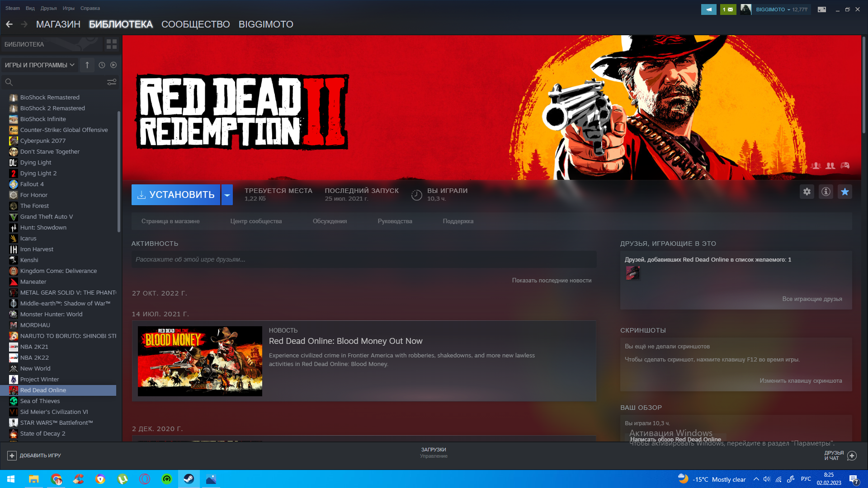Open Центр сообщества tab
This screenshot has width=868, height=488.
256,221
